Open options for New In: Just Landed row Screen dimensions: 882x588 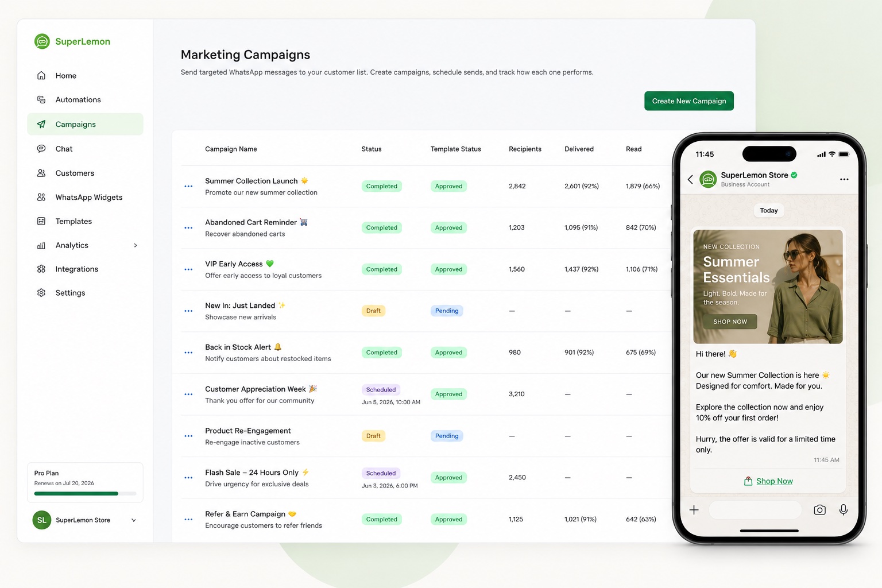[x=188, y=311]
